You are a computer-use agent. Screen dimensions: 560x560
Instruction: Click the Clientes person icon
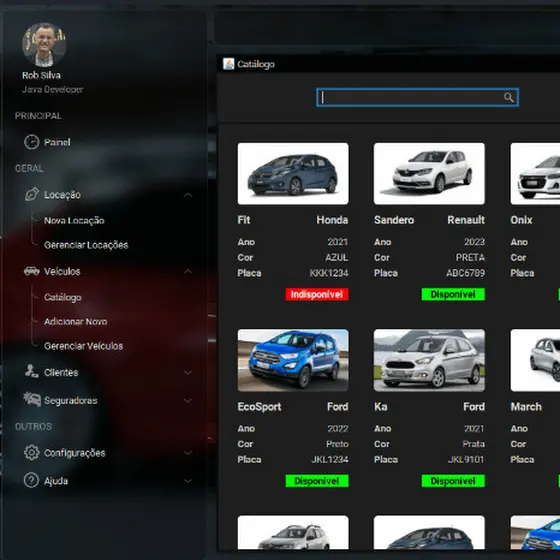31,371
